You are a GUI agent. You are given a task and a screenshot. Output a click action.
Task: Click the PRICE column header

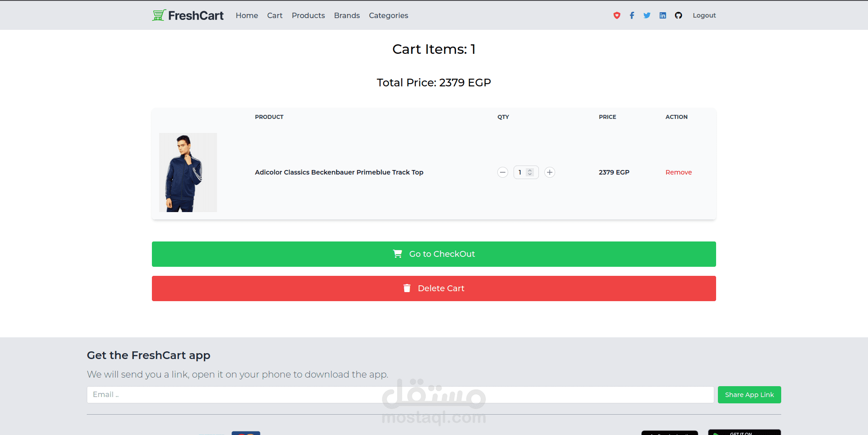(608, 117)
